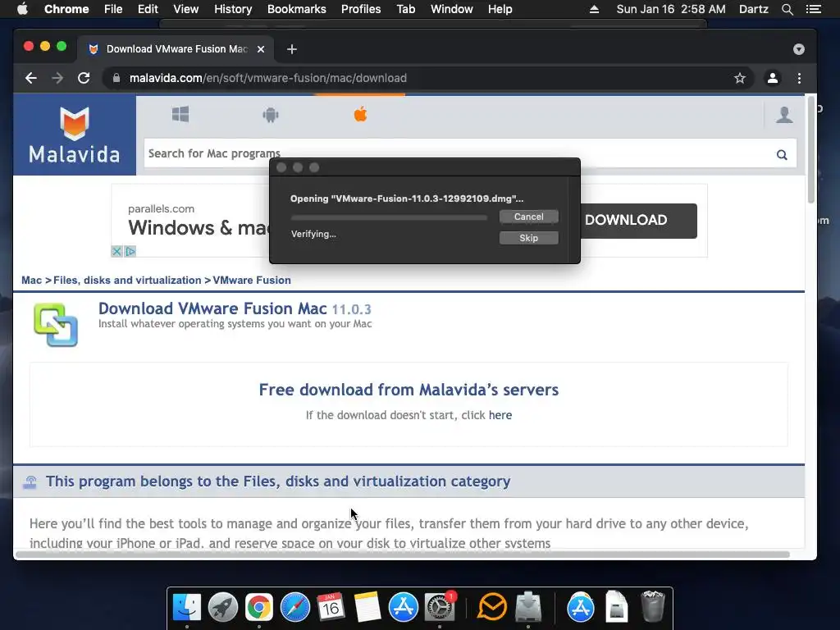Open Apple menu
The width and height of the screenshot is (840, 630).
click(x=22, y=9)
